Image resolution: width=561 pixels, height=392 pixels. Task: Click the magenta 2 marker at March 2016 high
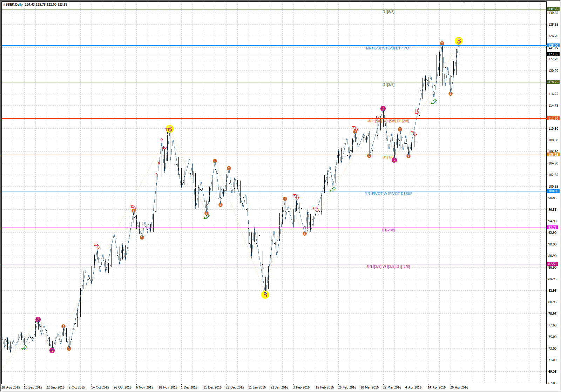pyautogui.click(x=383, y=109)
